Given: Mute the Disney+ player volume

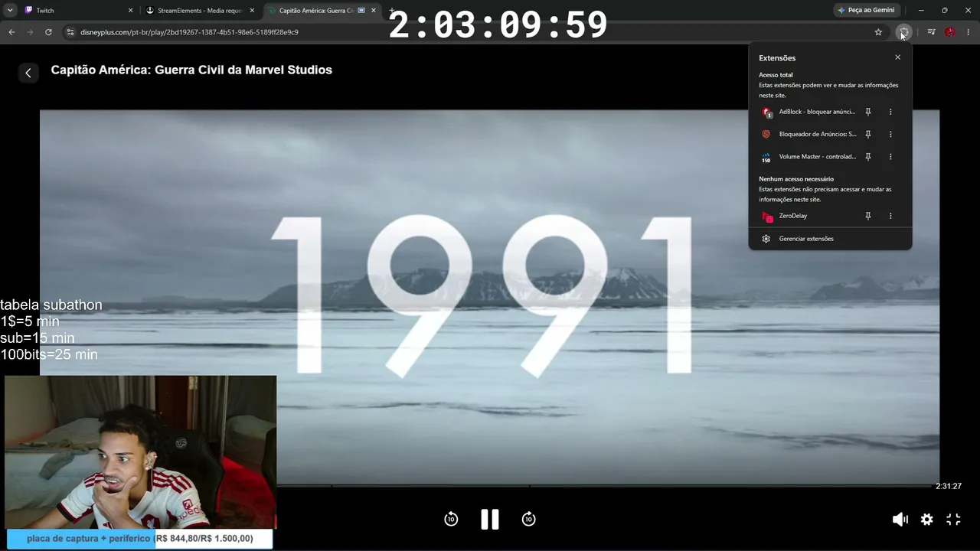Looking at the screenshot, I should 900,520.
